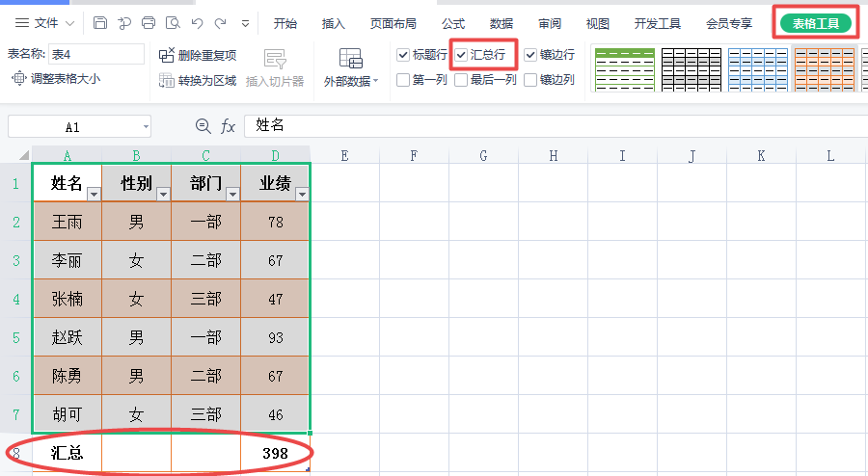Select the cell with value 93
The width and height of the screenshot is (868, 476).
click(x=275, y=337)
